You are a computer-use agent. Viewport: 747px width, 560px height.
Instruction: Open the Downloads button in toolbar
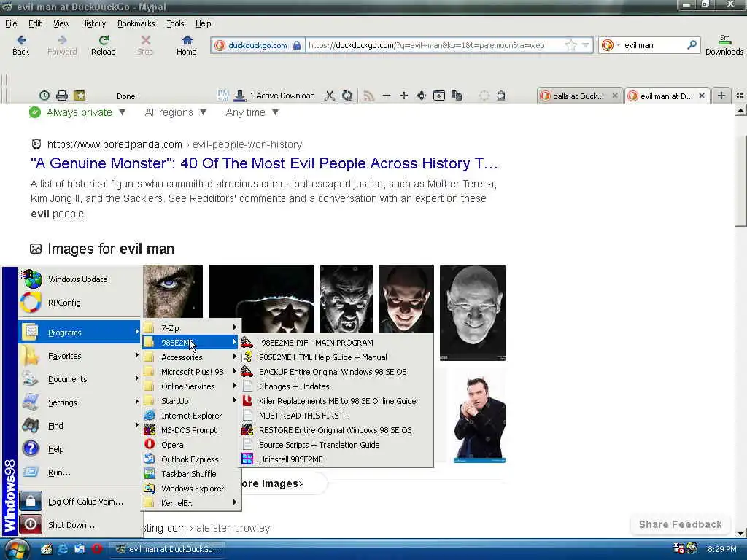724,45
